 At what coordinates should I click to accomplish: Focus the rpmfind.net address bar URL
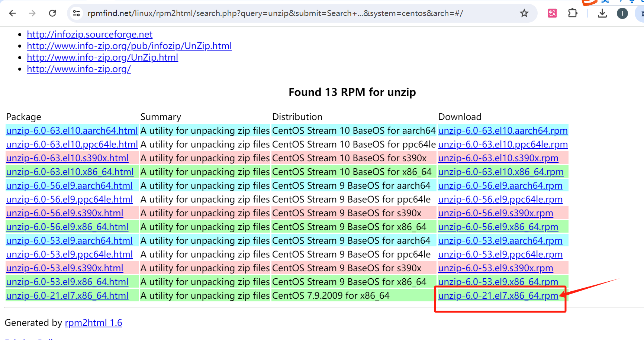click(x=275, y=13)
